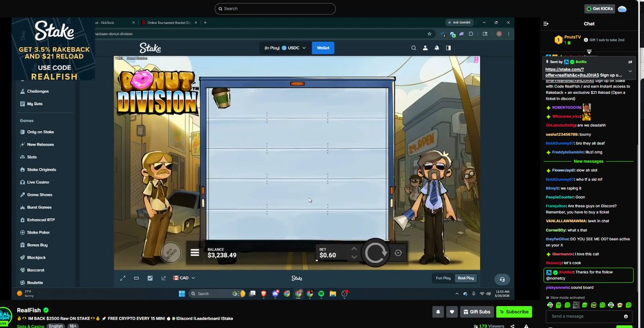This screenshot has width=644, height=328.
Task: Open Bonus Buy category
Action: coord(37,245)
